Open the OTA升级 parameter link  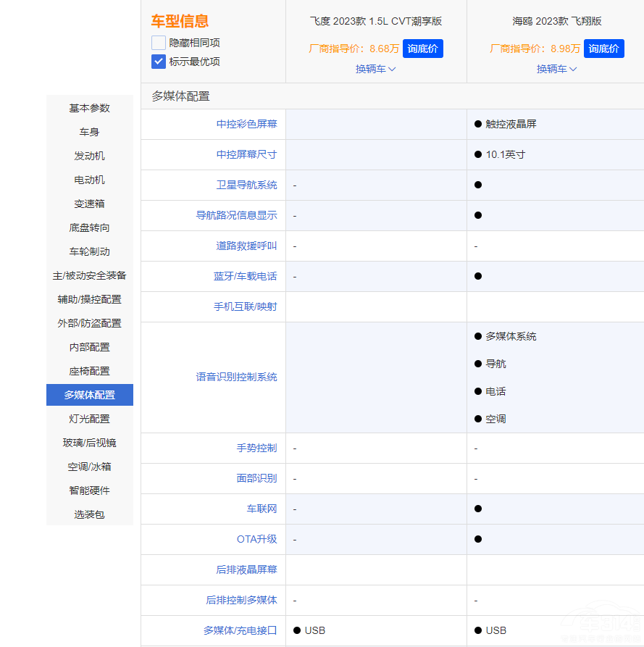point(256,539)
